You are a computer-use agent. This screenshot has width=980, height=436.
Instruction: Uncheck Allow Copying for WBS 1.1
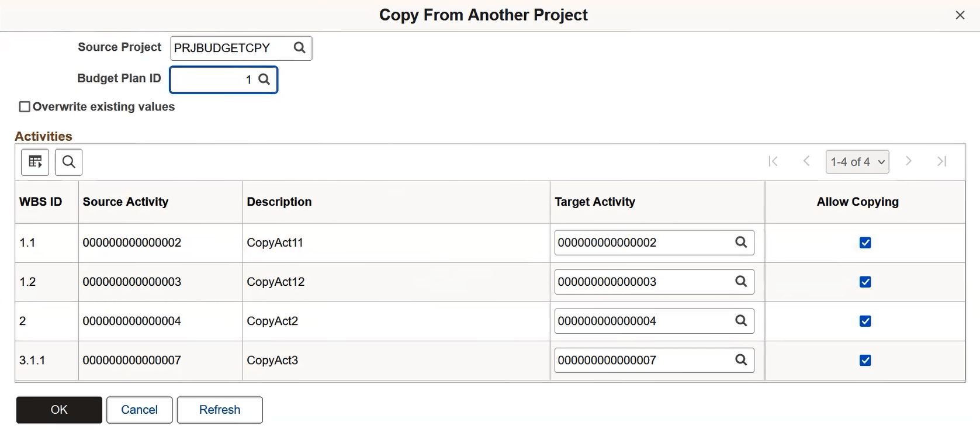pyautogui.click(x=865, y=243)
